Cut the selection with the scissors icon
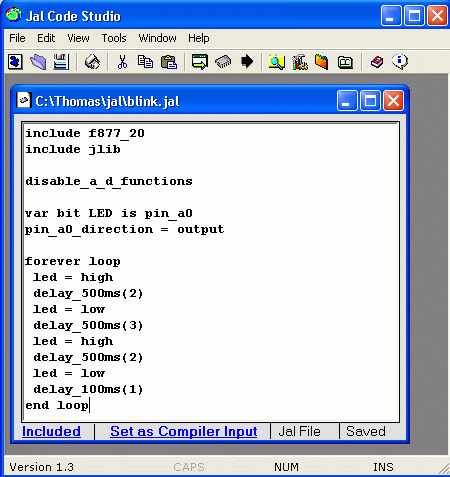 [x=122, y=62]
